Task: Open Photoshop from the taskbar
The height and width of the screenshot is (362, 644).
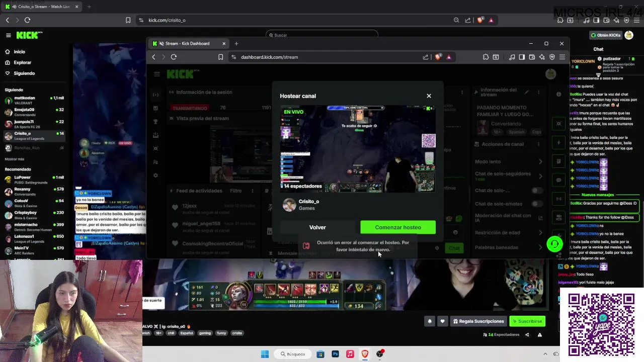Action: pos(335,354)
